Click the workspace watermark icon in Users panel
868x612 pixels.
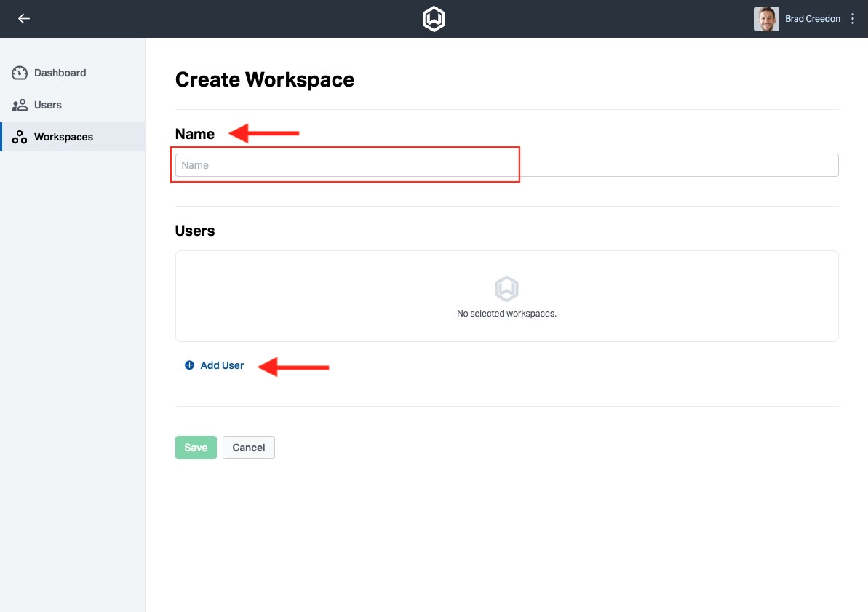click(506, 288)
